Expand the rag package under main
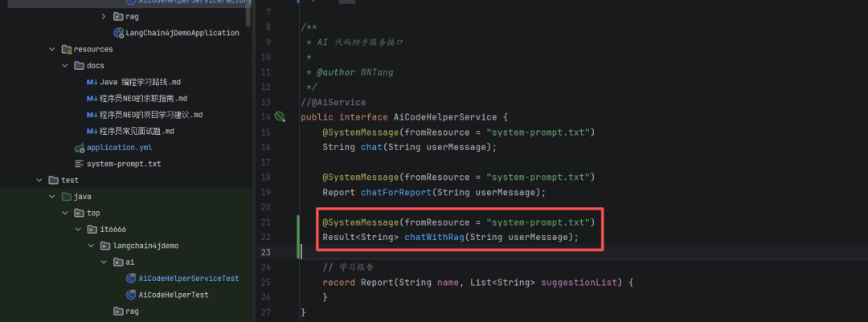Image resolution: width=868 pixels, height=322 pixels. pos(104,16)
